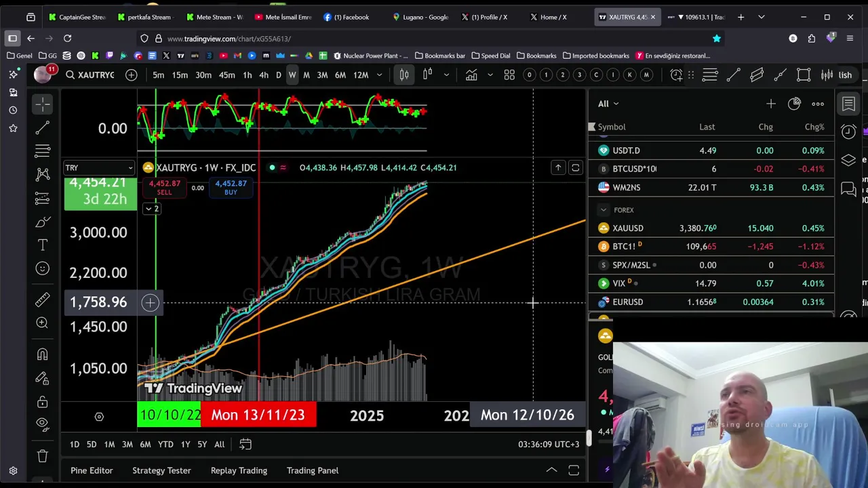Toggle chart panel maximize frame icon
Image resolution: width=868 pixels, height=488 pixels.
(x=575, y=167)
